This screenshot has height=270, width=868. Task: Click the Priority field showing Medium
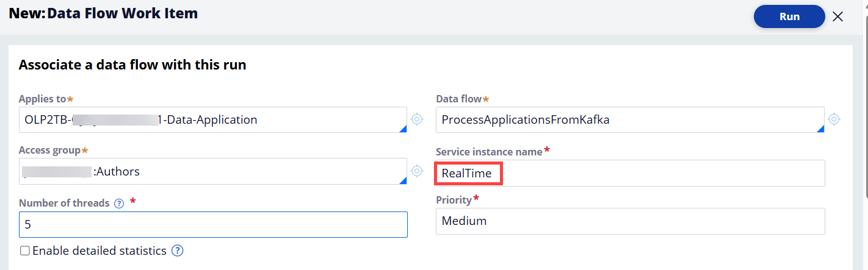point(629,221)
